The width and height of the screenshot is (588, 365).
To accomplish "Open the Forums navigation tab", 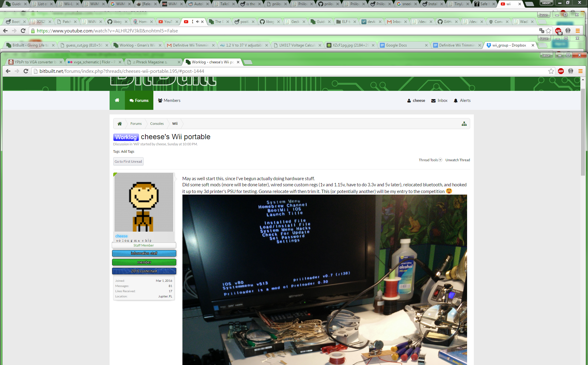I will coord(139,100).
